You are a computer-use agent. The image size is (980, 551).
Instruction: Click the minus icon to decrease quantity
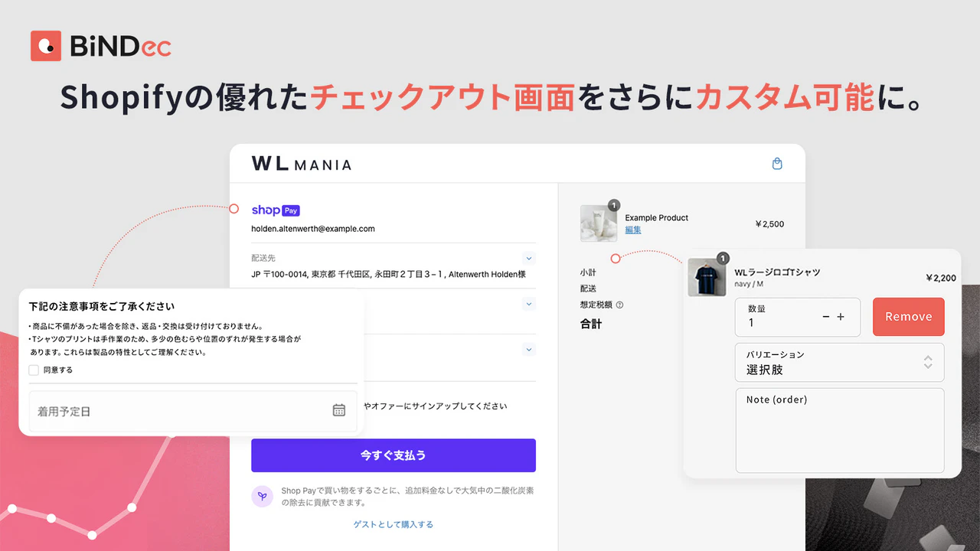825,317
